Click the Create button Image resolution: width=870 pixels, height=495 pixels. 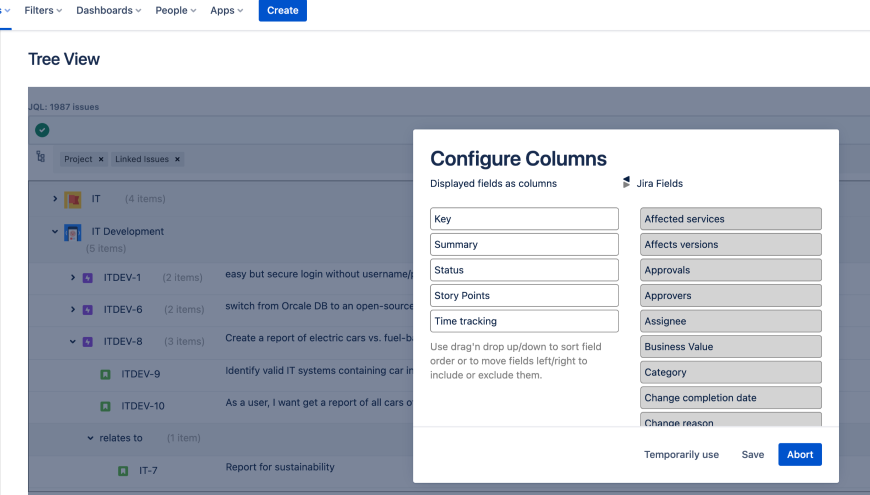[282, 11]
